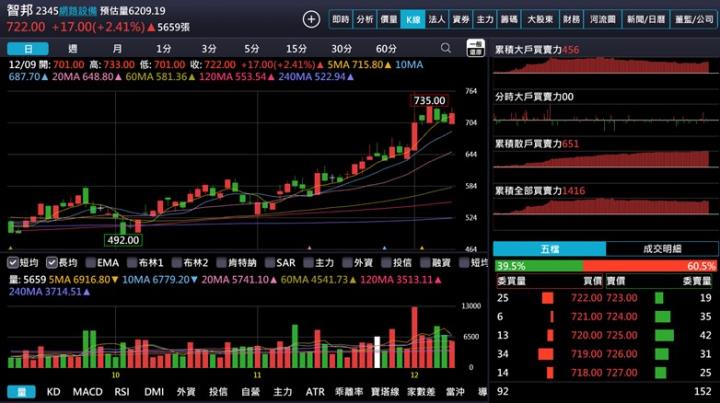720x403 pixels.
Task: Open the 即時 top tab
Action: coord(341,19)
